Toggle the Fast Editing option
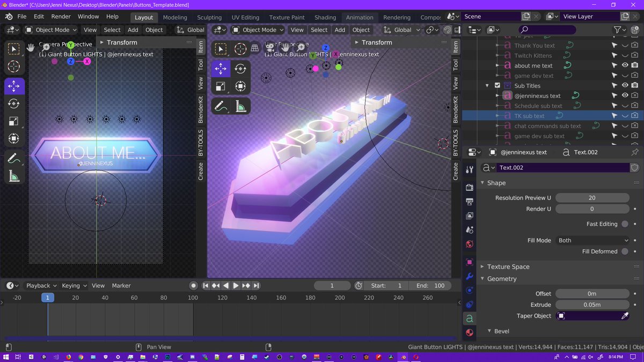This screenshot has height=362, width=644. [625, 224]
